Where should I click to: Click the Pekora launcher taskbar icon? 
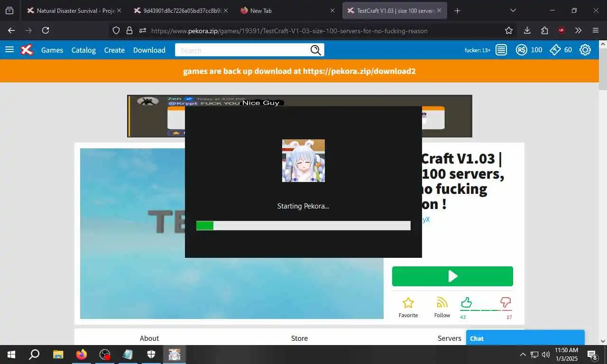tap(175, 355)
